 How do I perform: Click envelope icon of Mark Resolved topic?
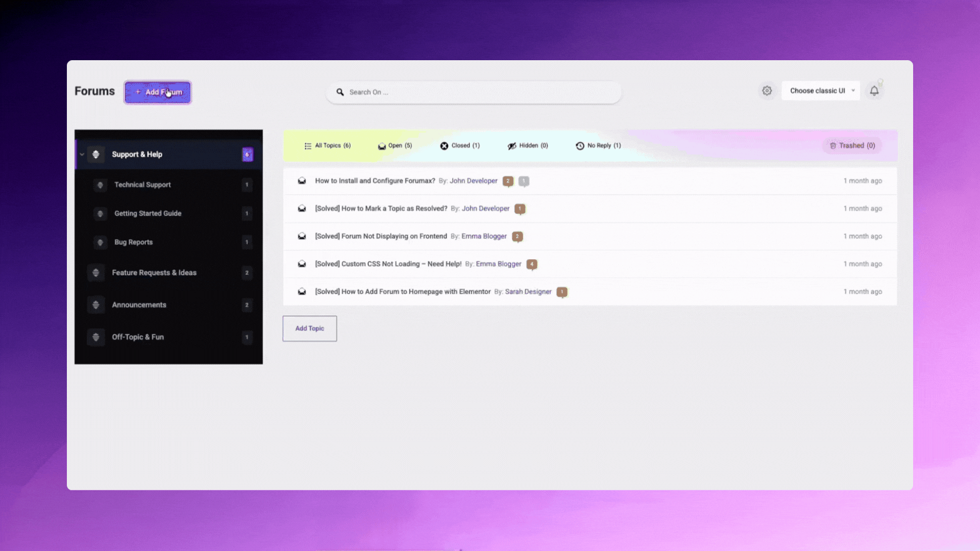(302, 209)
